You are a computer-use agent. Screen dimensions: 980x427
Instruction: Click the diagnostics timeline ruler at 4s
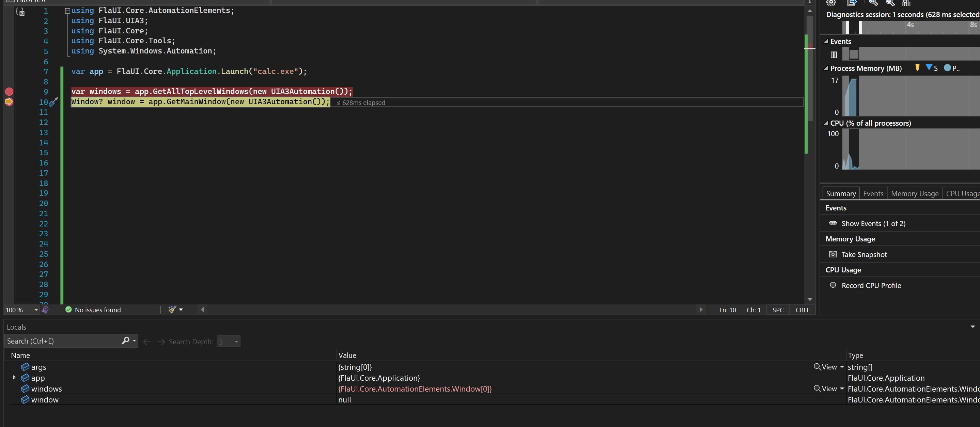[910, 25]
